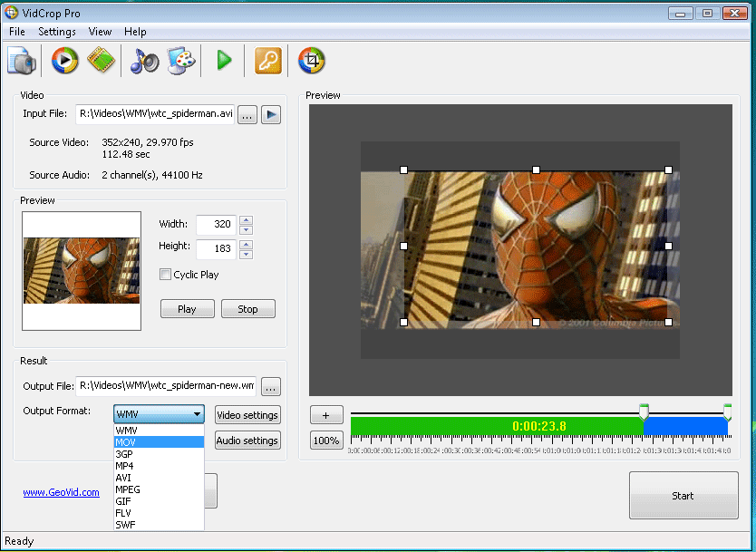Image resolution: width=756 pixels, height=552 pixels.
Task: Click the blue selected timeline segment
Action: coord(685,426)
